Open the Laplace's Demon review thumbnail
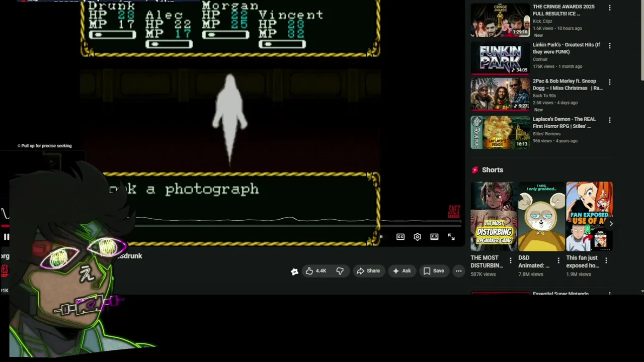Viewport: 644px width, 362px height. tap(500, 132)
